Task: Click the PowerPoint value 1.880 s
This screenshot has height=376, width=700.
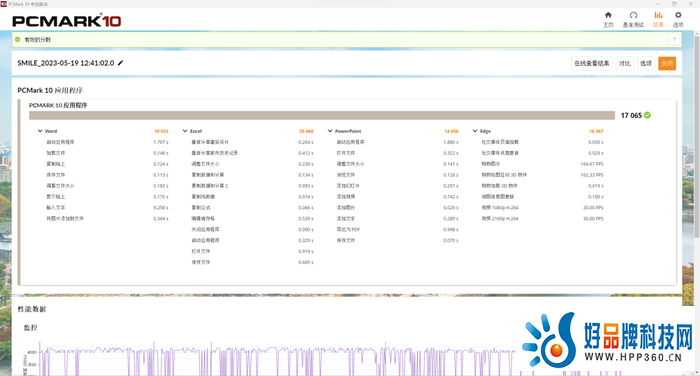Action: 451,142
